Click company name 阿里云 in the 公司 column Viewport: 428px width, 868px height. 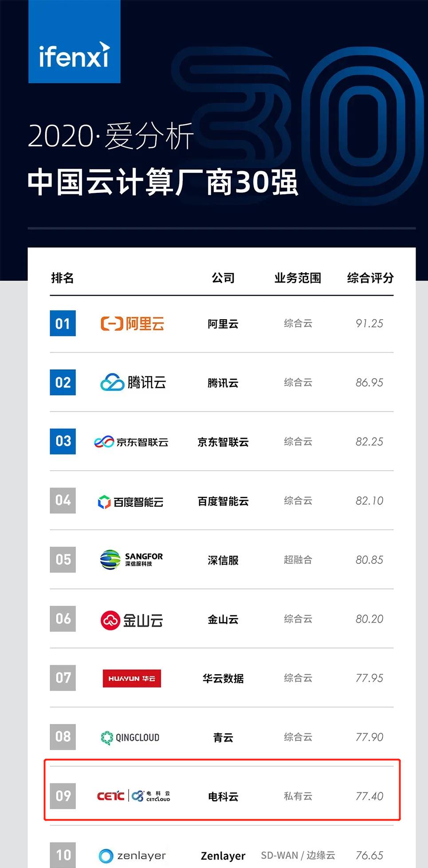click(x=223, y=324)
